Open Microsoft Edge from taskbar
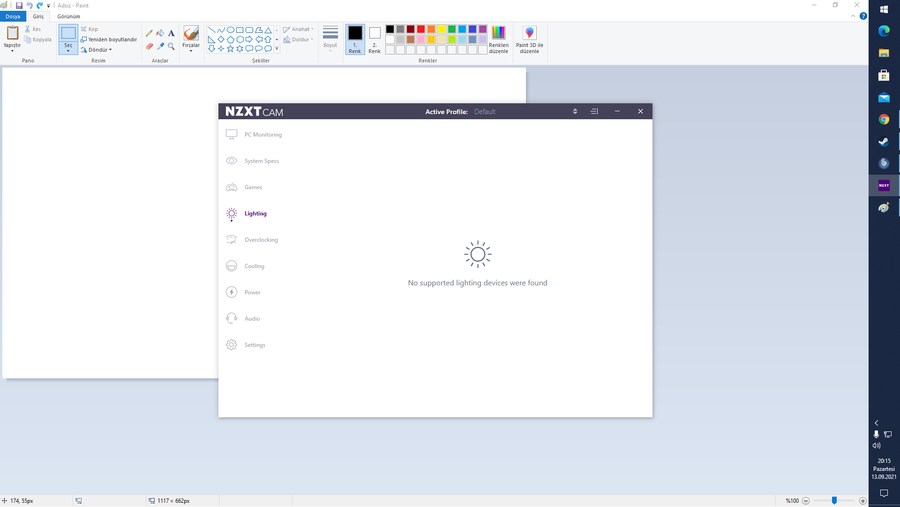Viewport: 900px width, 507px height. pyautogui.click(x=884, y=31)
